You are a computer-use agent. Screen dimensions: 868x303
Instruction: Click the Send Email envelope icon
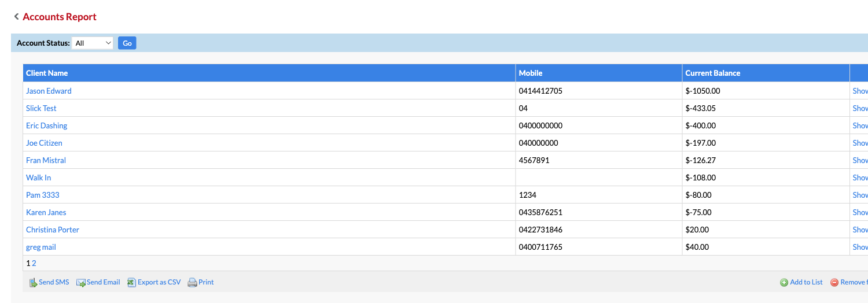81,283
